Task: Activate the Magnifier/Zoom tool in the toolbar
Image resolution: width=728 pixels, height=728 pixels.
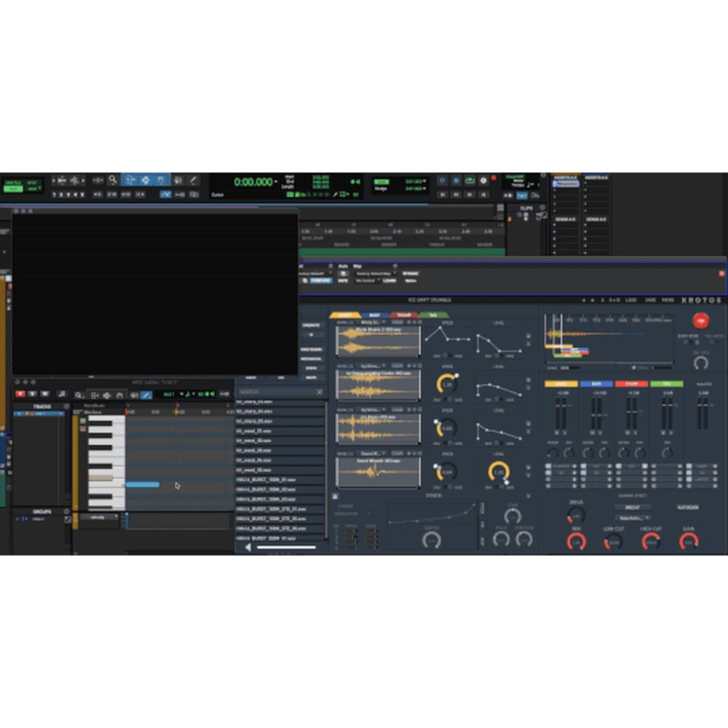Action: click(x=113, y=179)
